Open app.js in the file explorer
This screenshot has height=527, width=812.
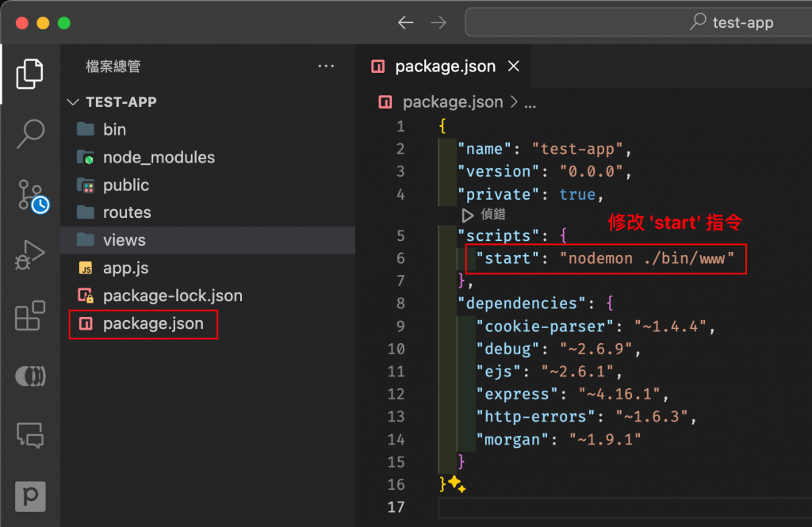click(125, 268)
